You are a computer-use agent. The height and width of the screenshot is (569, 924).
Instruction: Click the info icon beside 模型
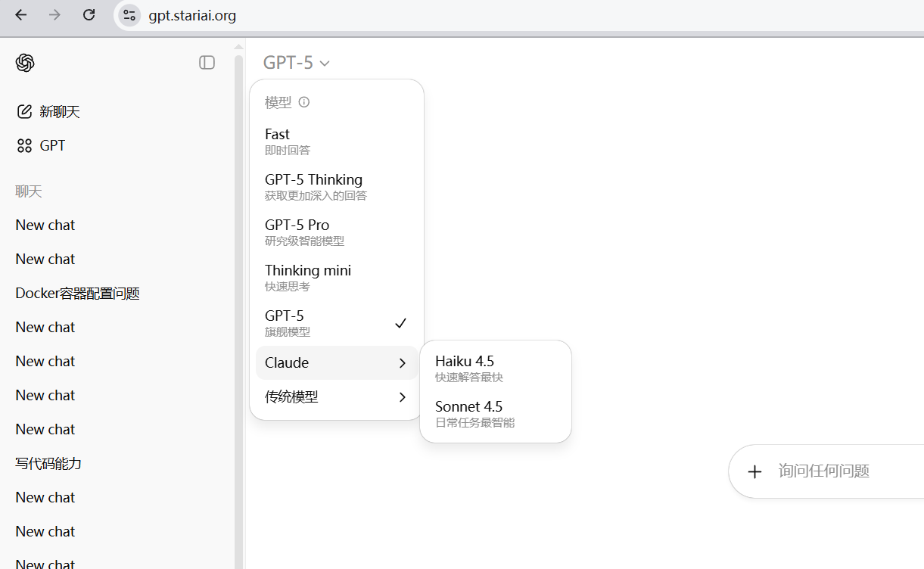[x=304, y=102]
